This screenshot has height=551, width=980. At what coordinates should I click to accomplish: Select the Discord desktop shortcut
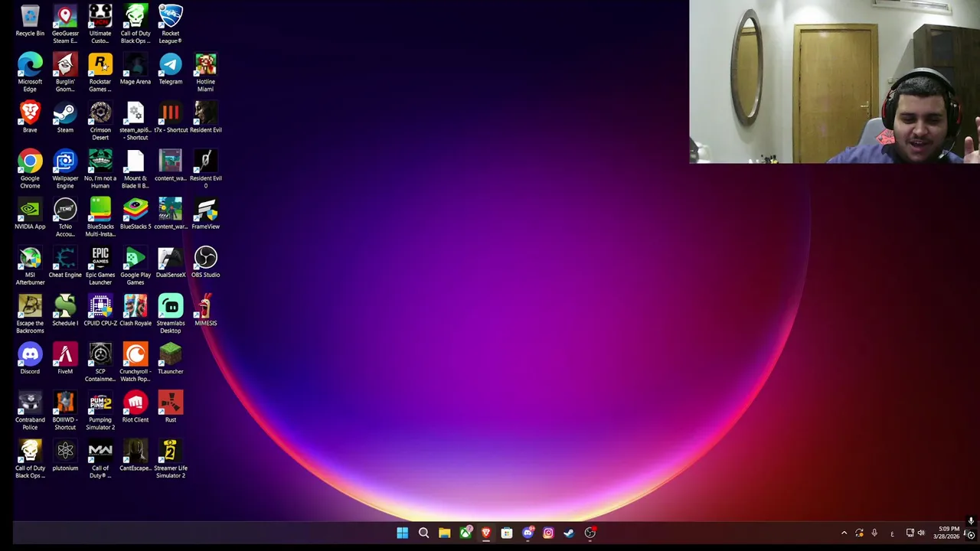30,358
